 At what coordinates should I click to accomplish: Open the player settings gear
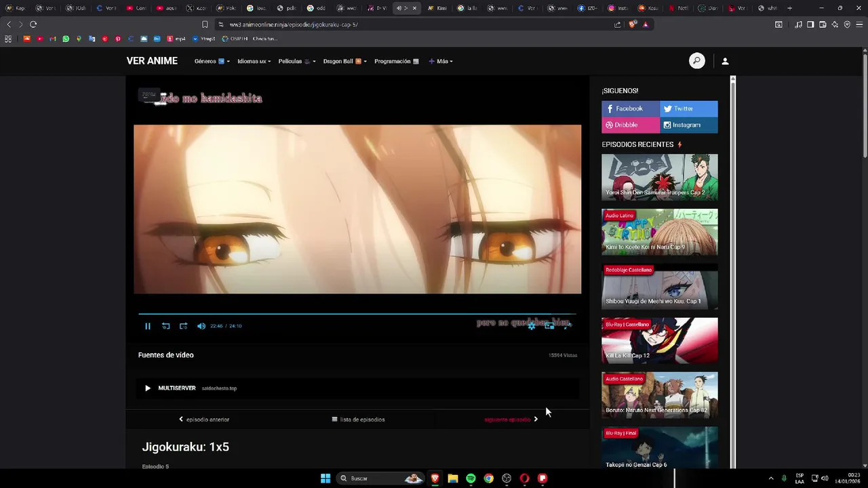tap(532, 326)
